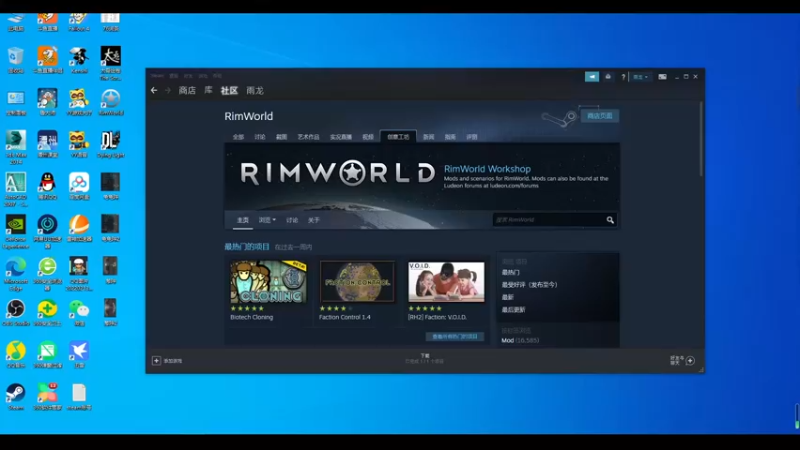Open the 最受好评（发布至今）link

(x=530, y=285)
